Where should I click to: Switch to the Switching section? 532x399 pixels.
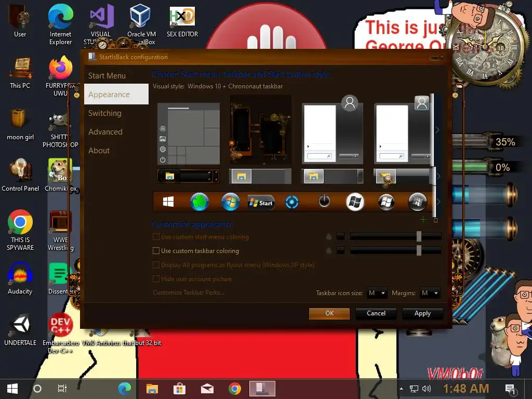[105, 113]
